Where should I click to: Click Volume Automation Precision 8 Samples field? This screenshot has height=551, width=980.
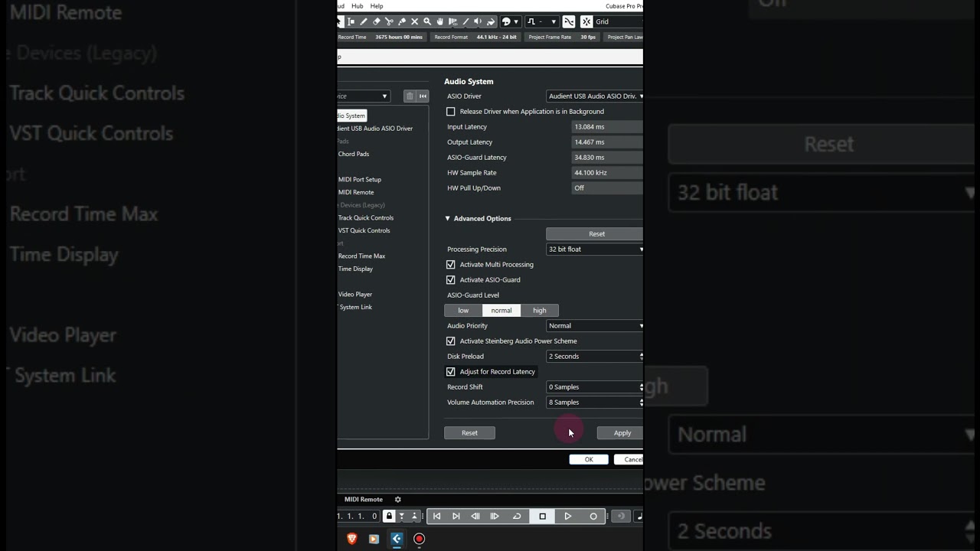[x=593, y=402]
